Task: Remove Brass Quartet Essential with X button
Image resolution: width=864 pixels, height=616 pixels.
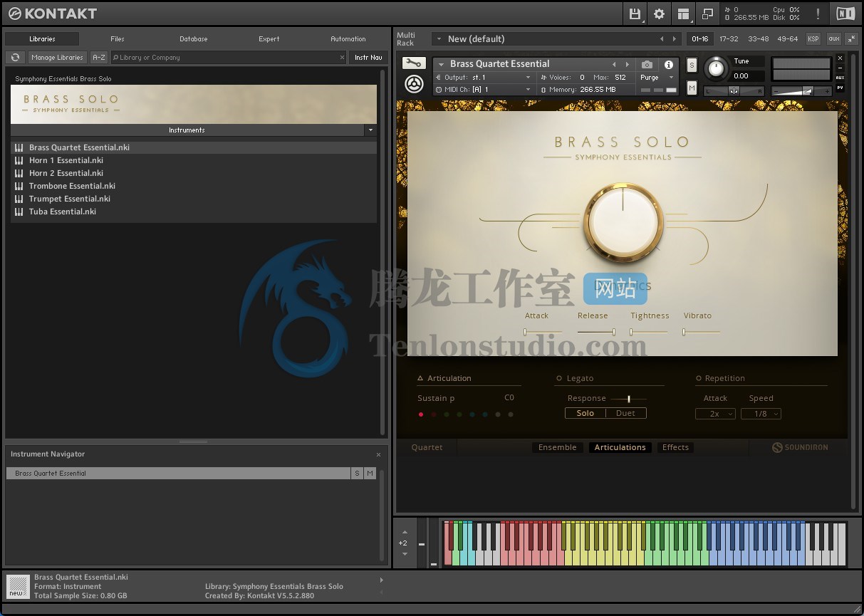Action: tap(840, 58)
